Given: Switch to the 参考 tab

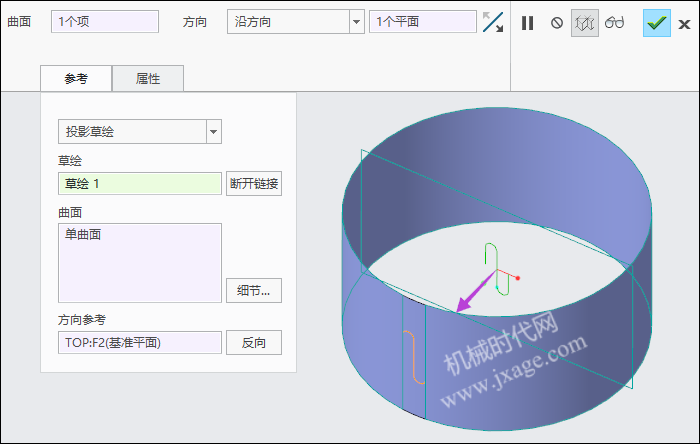Looking at the screenshot, I should [x=76, y=79].
